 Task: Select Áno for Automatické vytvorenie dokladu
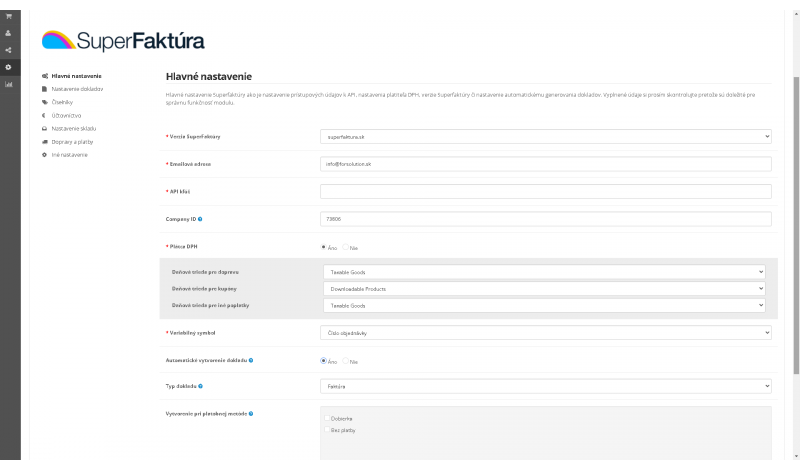(323, 361)
